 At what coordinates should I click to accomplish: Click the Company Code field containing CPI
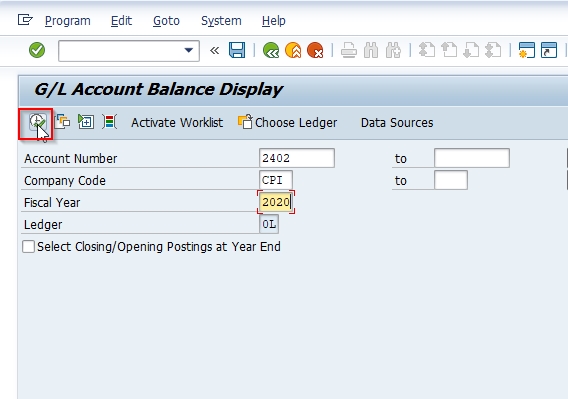[276, 180]
